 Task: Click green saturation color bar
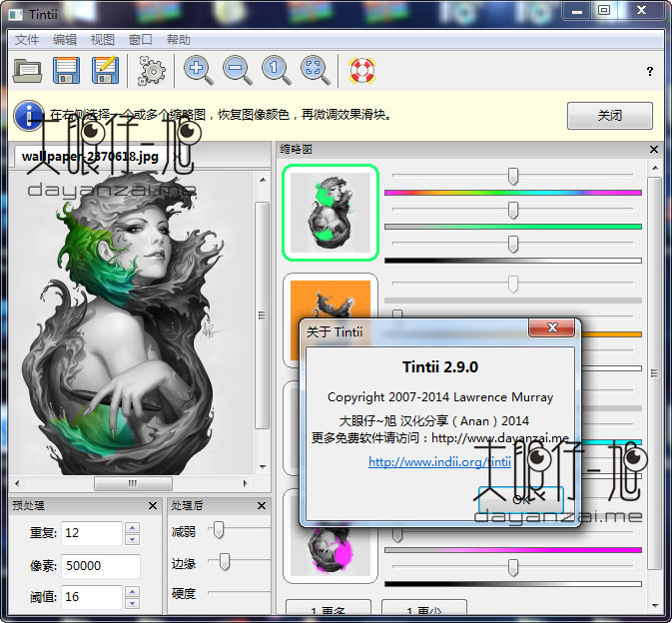[x=512, y=227]
